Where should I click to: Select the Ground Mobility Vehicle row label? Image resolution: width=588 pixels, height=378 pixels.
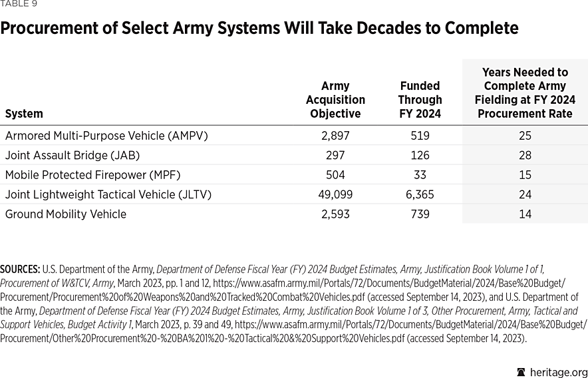(66, 214)
